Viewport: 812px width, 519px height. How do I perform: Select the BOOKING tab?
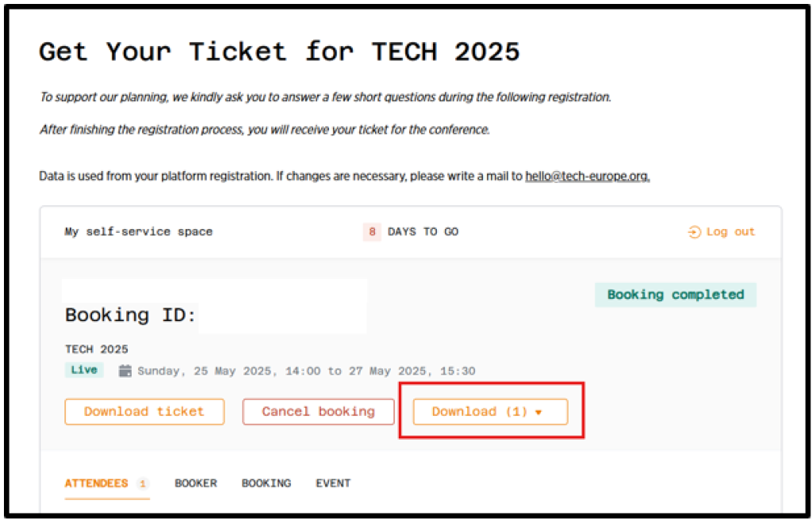pos(266,483)
